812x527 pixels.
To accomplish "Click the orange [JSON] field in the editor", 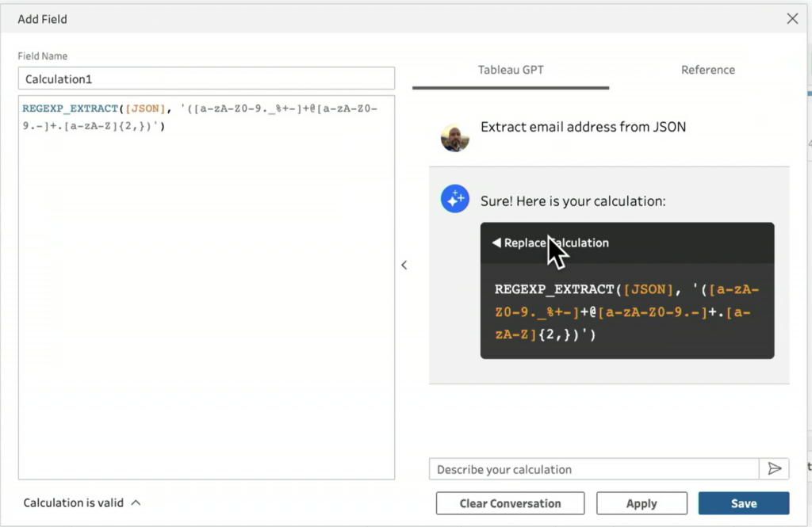I will click(144, 109).
